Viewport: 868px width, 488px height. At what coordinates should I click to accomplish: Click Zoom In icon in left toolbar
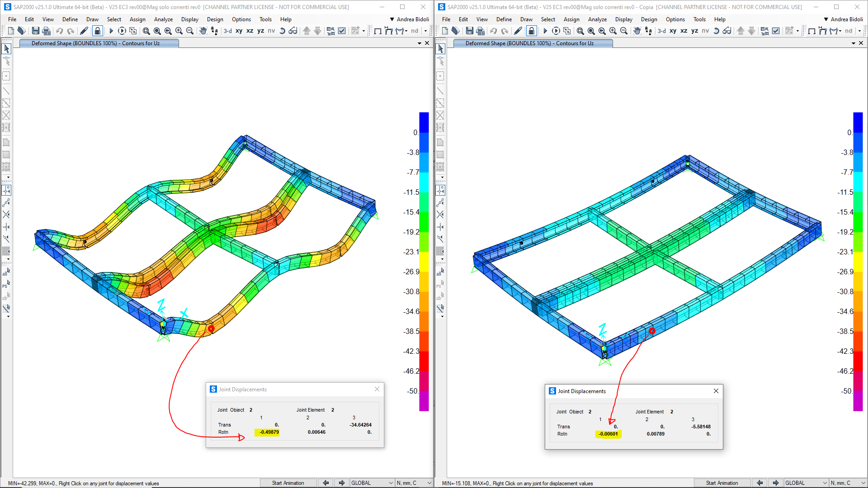(x=179, y=31)
